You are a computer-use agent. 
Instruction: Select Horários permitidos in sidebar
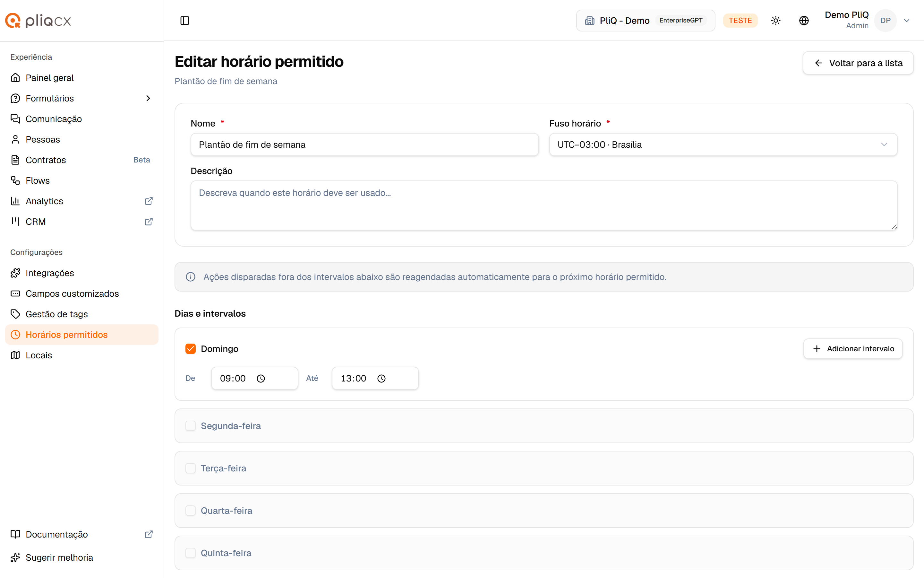pos(82,335)
